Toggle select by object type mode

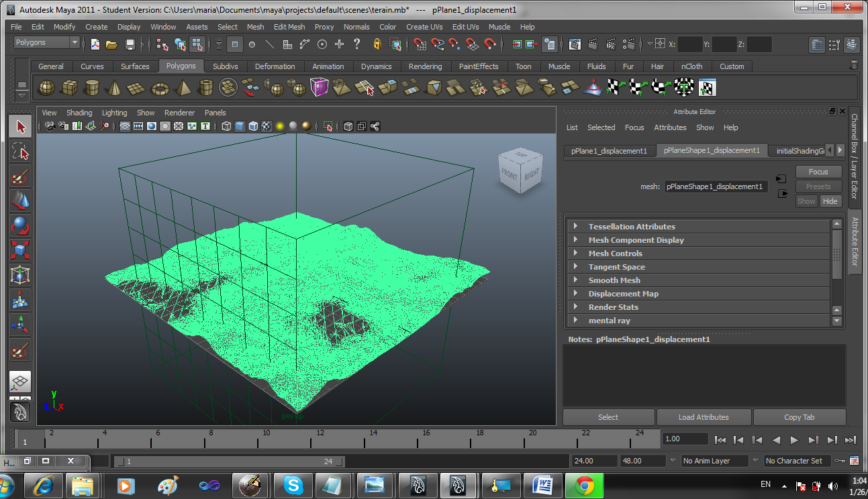[x=179, y=44]
